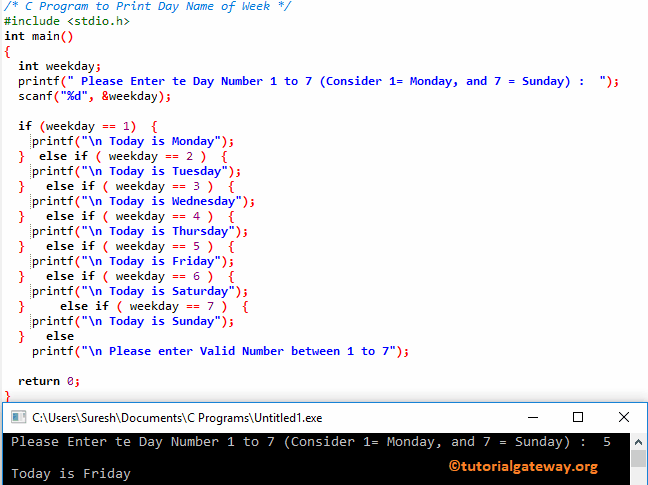Click the entered value 5 in the console
The height and width of the screenshot is (485, 648).
(607, 442)
